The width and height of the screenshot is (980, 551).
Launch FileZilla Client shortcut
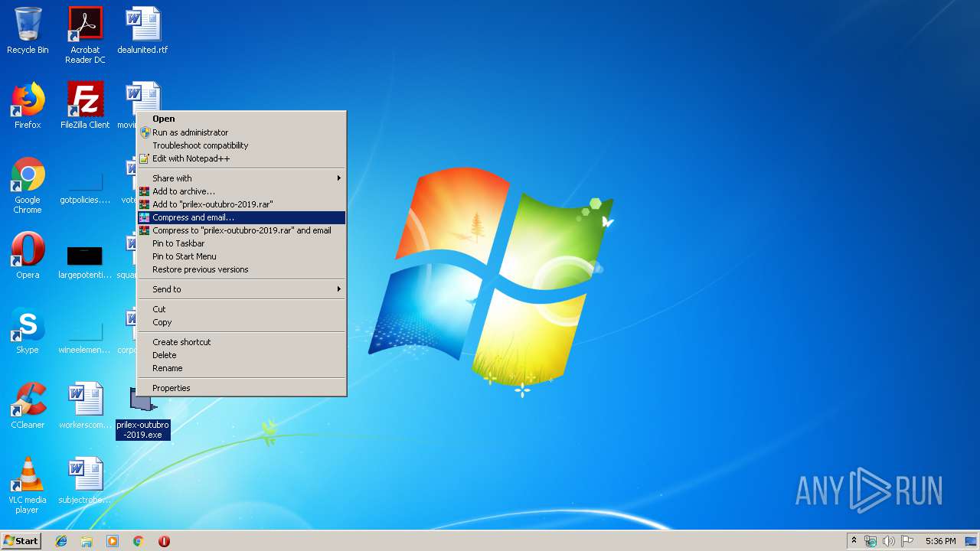(85, 106)
